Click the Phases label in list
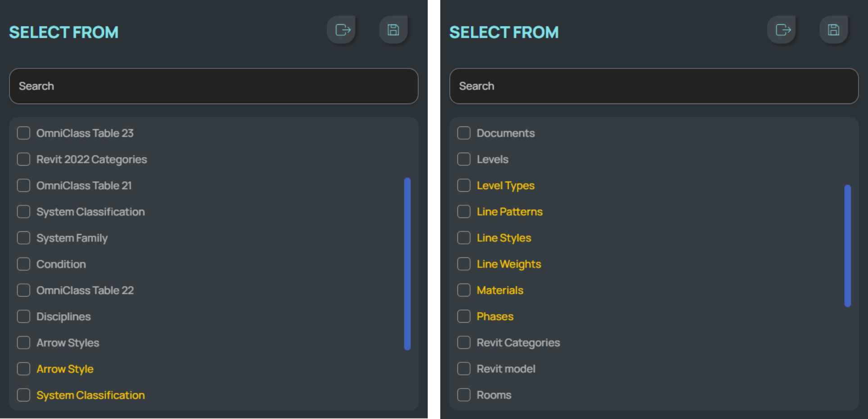The height and width of the screenshot is (419, 868). tap(495, 317)
